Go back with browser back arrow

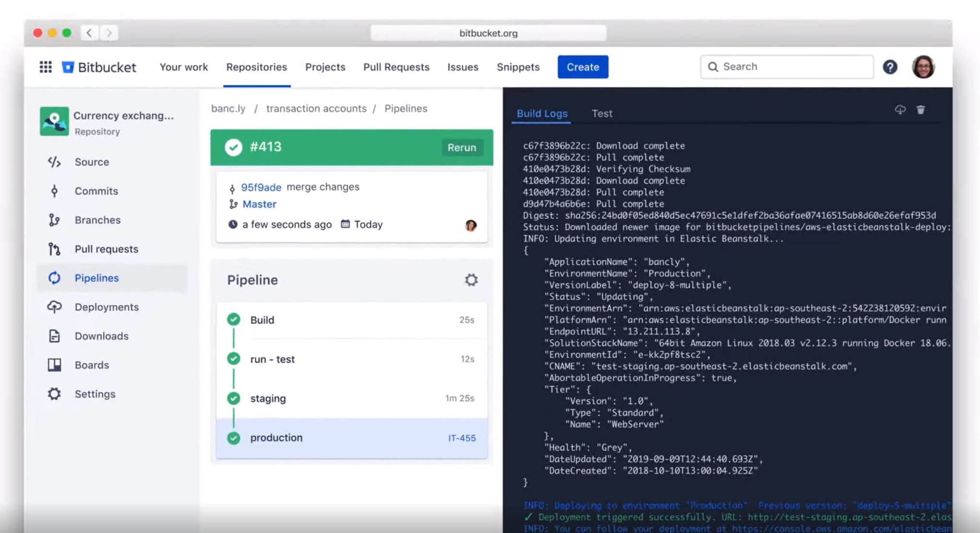pyautogui.click(x=89, y=33)
